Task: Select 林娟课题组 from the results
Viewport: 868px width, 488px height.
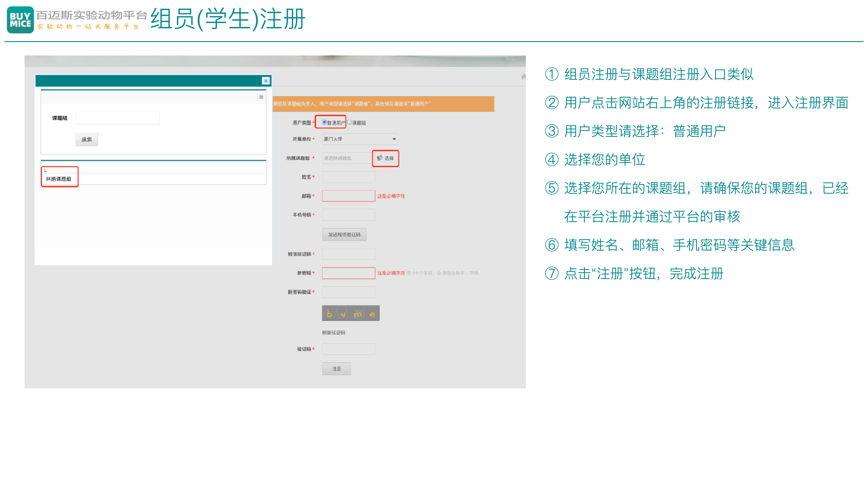Action: (59, 179)
